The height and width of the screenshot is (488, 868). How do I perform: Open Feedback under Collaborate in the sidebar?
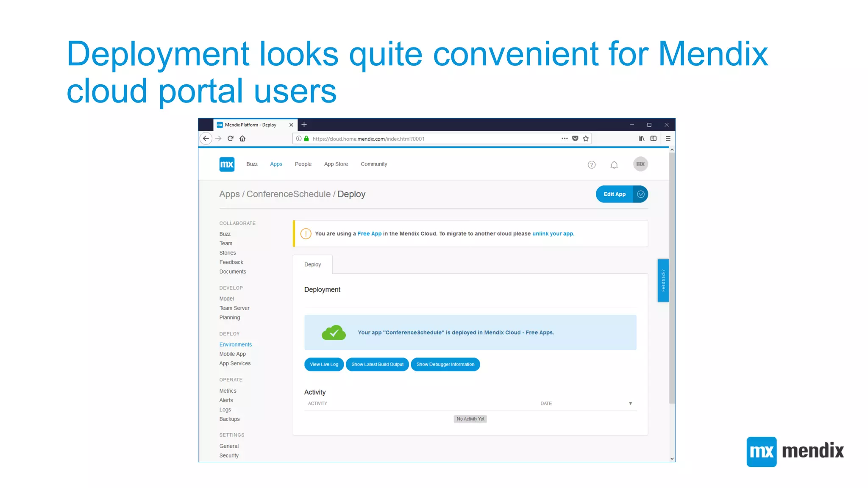[231, 262]
